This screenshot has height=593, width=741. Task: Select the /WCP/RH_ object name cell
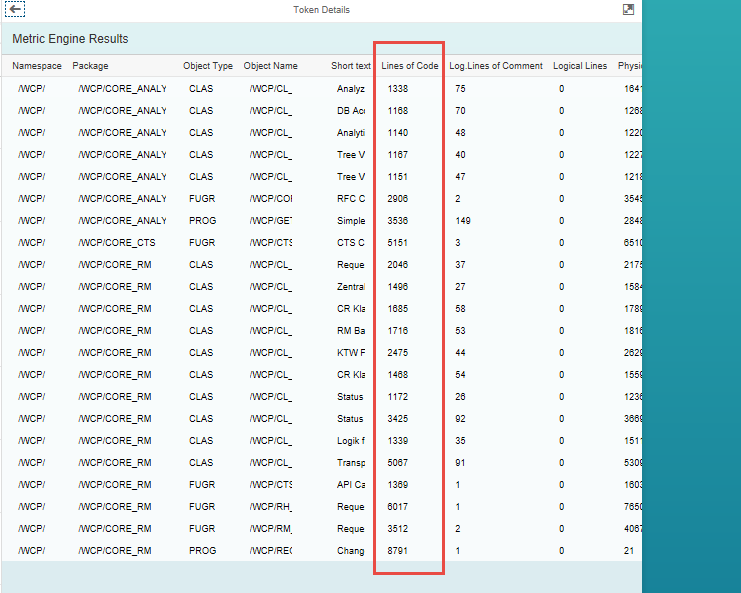[x=271, y=507]
